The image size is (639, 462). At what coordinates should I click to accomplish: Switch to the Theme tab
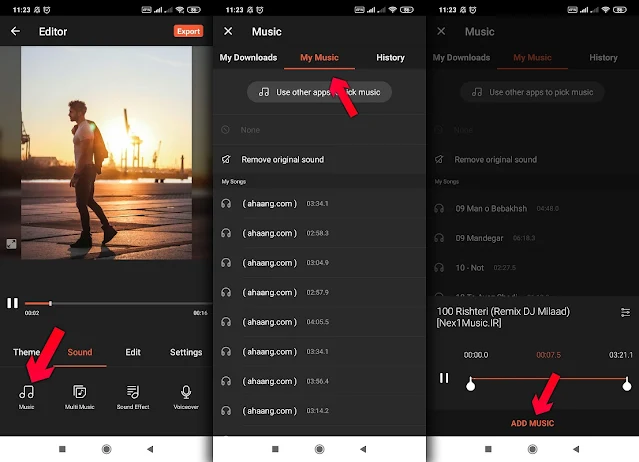[x=26, y=352]
